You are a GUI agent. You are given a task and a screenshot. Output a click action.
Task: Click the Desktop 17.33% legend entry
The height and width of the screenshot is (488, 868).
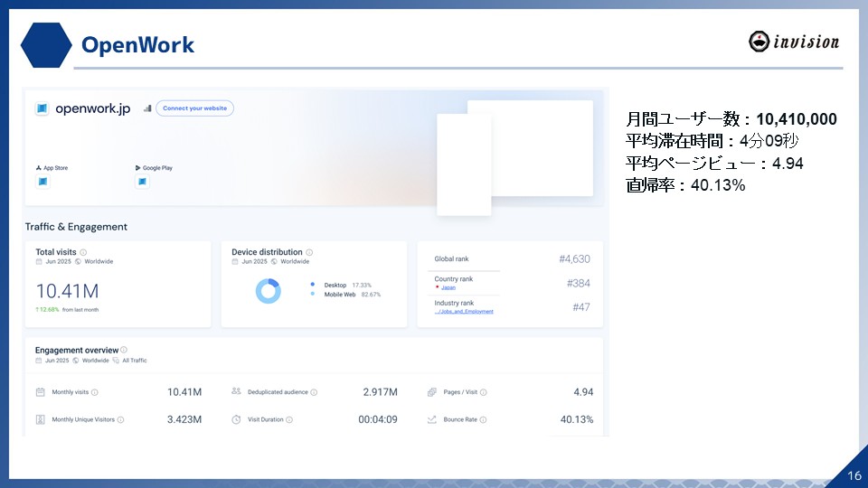pos(347,286)
